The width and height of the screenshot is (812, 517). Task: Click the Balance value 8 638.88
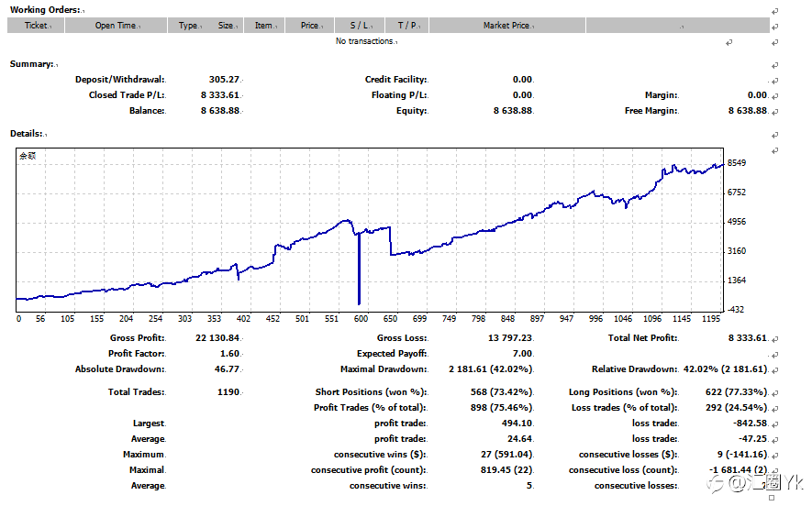point(219,111)
